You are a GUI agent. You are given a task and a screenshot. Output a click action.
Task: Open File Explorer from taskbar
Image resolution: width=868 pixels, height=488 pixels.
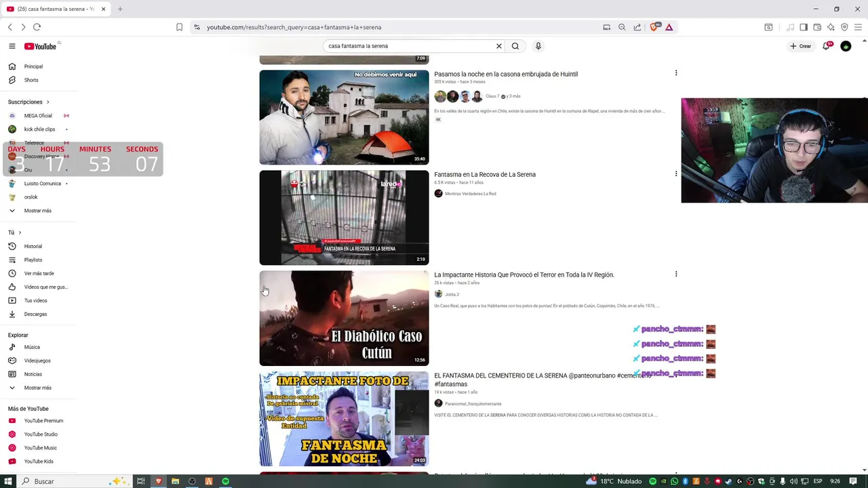pyautogui.click(x=175, y=481)
